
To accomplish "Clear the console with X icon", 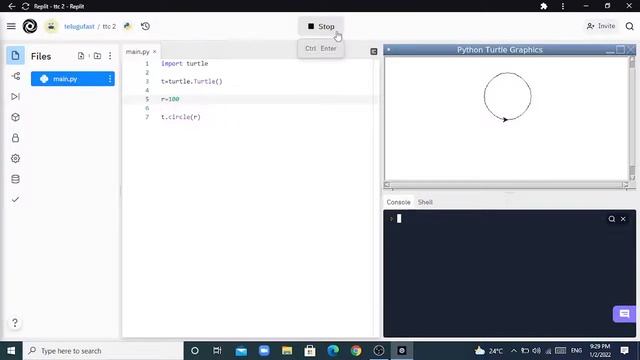I will point(623,219).
